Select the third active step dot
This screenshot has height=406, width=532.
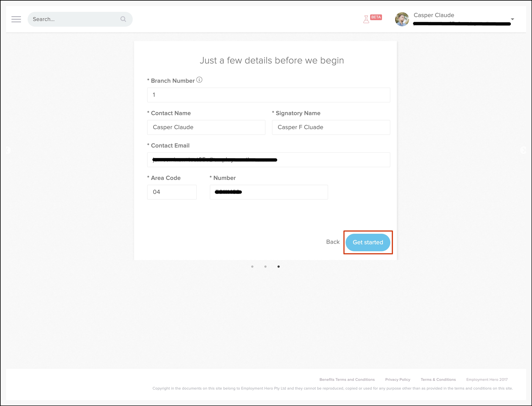[279, 267]
